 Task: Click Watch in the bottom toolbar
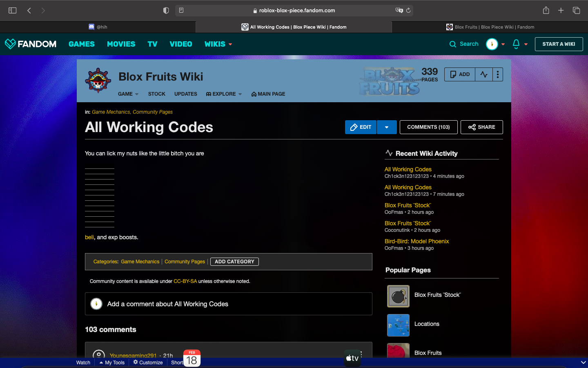[83, 363]
